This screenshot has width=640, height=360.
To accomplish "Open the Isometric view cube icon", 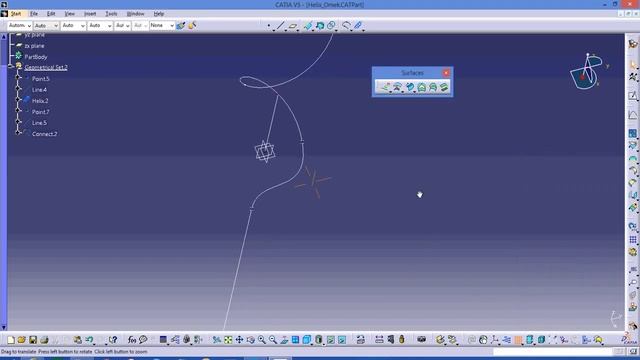I will tap(307, 340).
